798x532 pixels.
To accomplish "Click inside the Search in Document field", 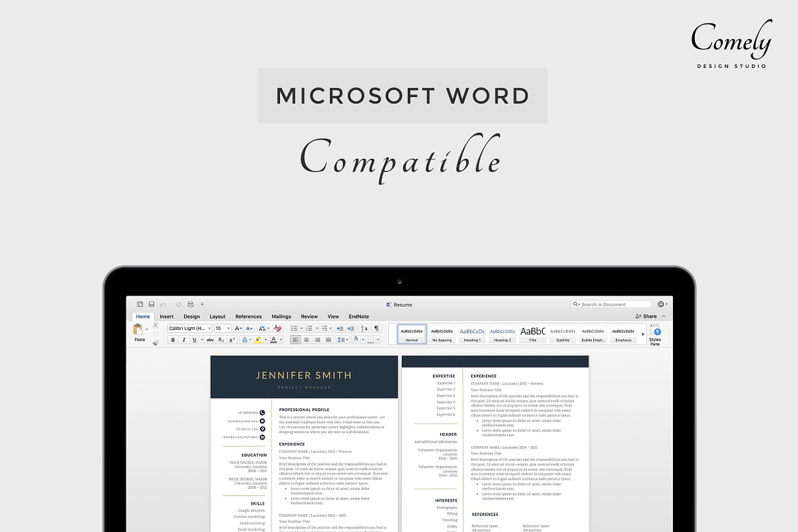I will click(x=610, y=304).
